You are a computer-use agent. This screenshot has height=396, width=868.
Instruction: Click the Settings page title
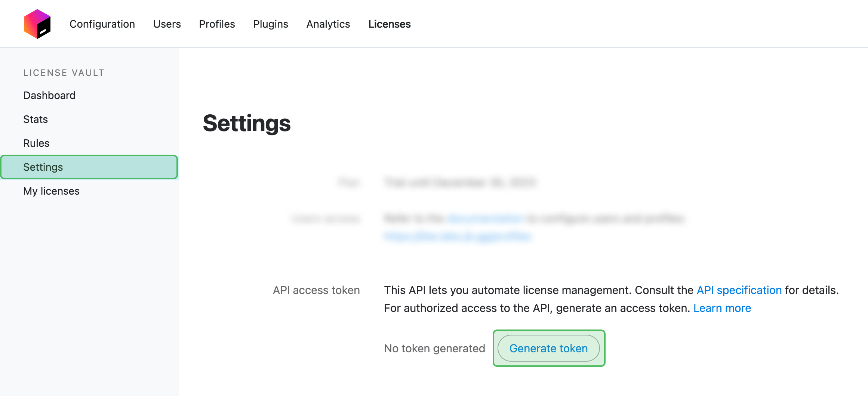coord(246,124)
